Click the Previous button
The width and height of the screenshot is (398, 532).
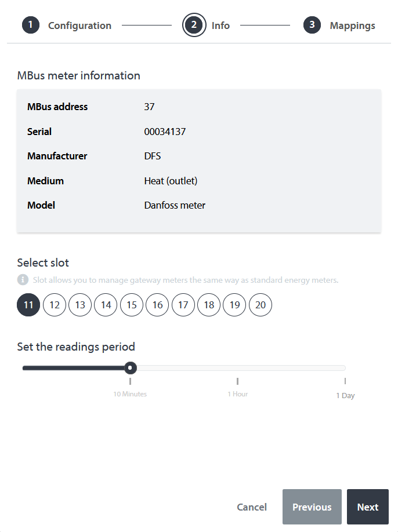pos(312,507)
